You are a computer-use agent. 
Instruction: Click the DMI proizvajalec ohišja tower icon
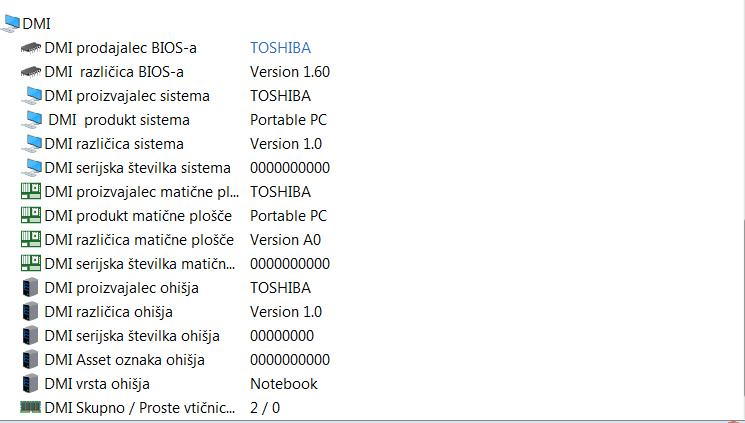pos(30,288)
